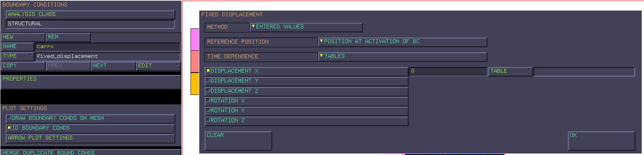
Task: Toggle the Displacement X checkbox
Action: click(x=306, y=71)
